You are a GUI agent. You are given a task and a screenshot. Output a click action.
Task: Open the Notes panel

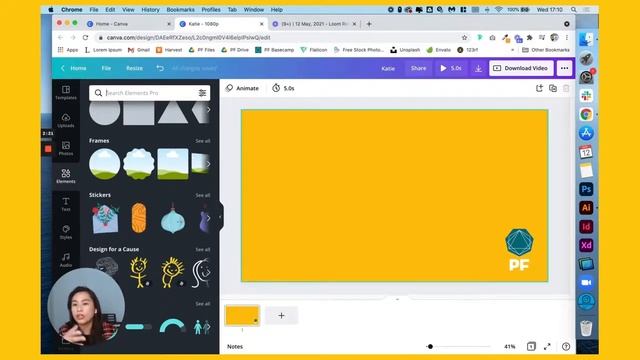pos(235,347)
